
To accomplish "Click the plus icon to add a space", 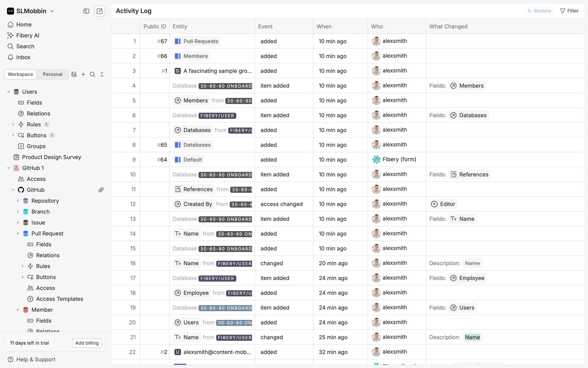I will tap(83, 75).
